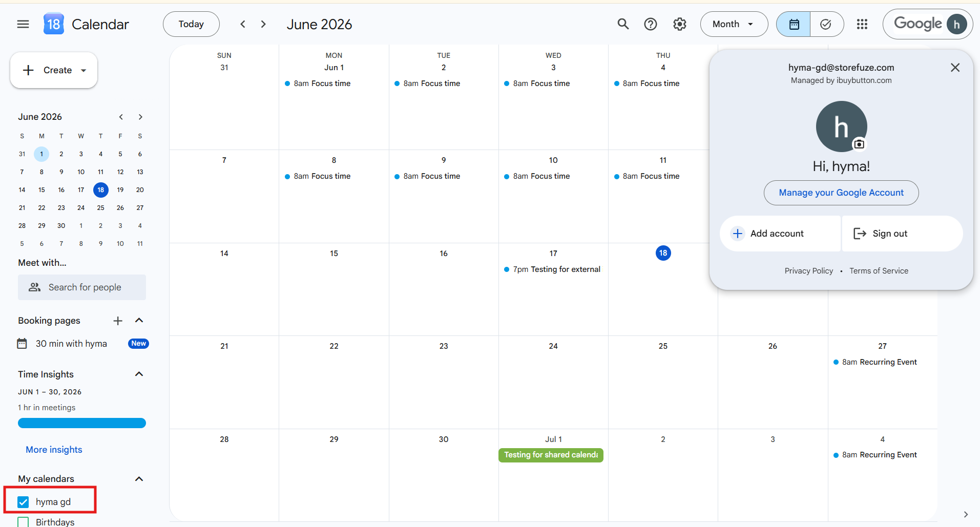
Task: Click the meetings time progress bar
Action: (x=82, y=423)
